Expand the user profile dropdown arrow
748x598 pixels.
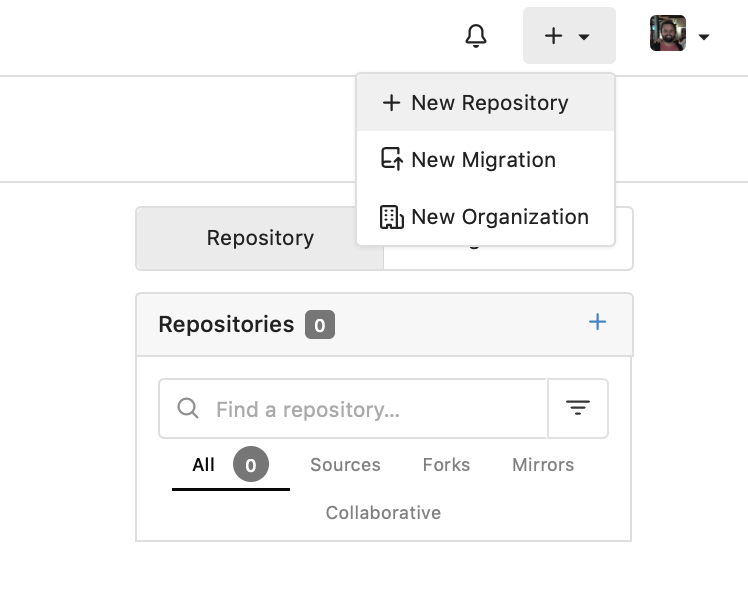tap(704, 37)
